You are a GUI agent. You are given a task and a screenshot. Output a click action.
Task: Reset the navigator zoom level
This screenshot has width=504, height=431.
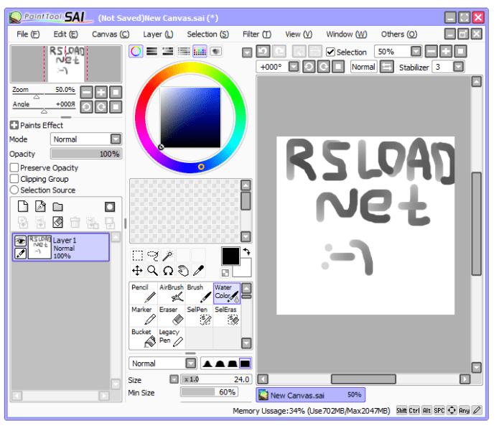point(116,93)
